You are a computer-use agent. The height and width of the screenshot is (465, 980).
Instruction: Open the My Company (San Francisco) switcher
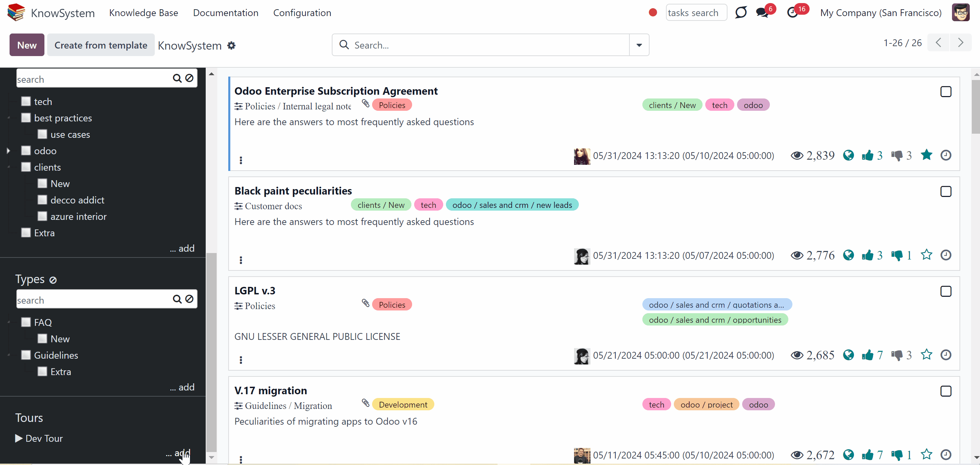point(881,13)
